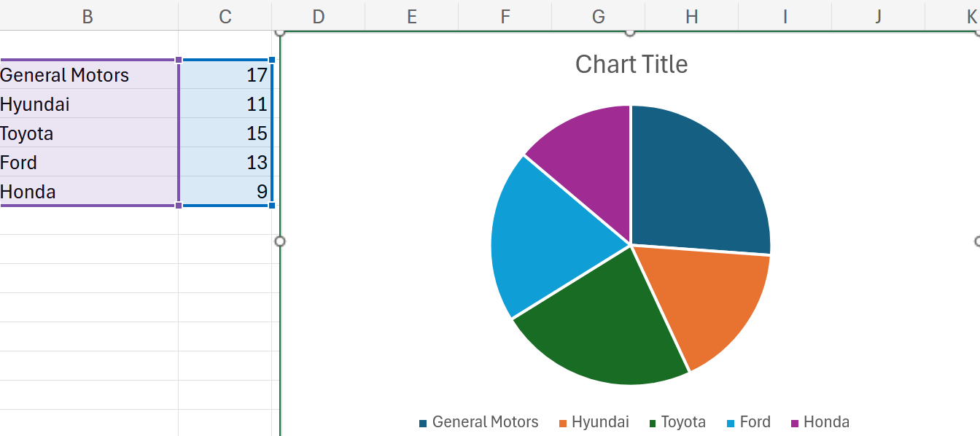Click the purple range handle below Honda

[179, 206]
